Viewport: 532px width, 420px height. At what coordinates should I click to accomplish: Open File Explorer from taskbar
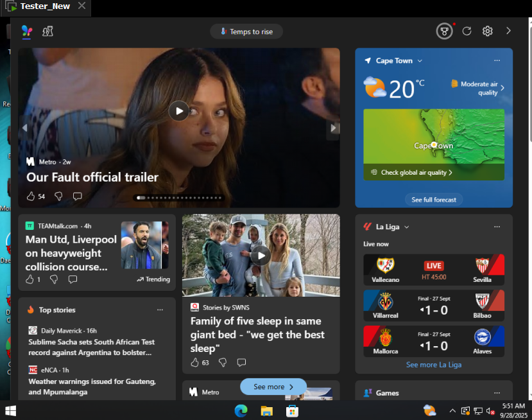coord(267,411)
